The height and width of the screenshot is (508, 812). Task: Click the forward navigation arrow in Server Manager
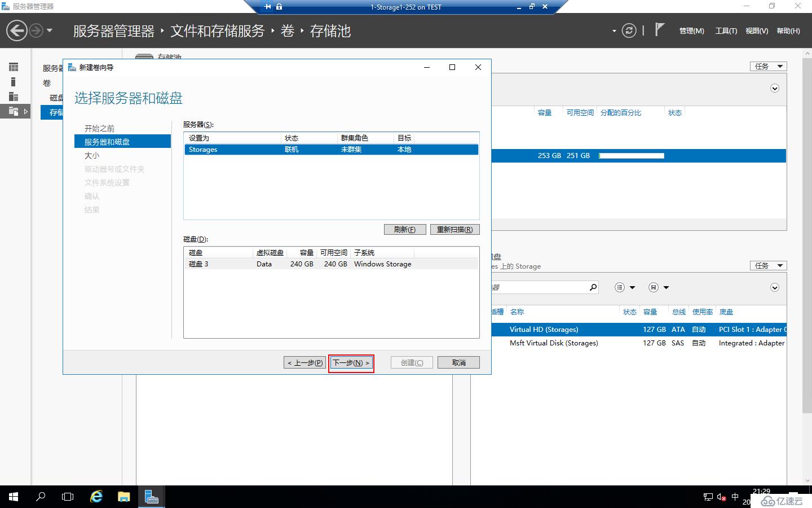click(36, 30)
